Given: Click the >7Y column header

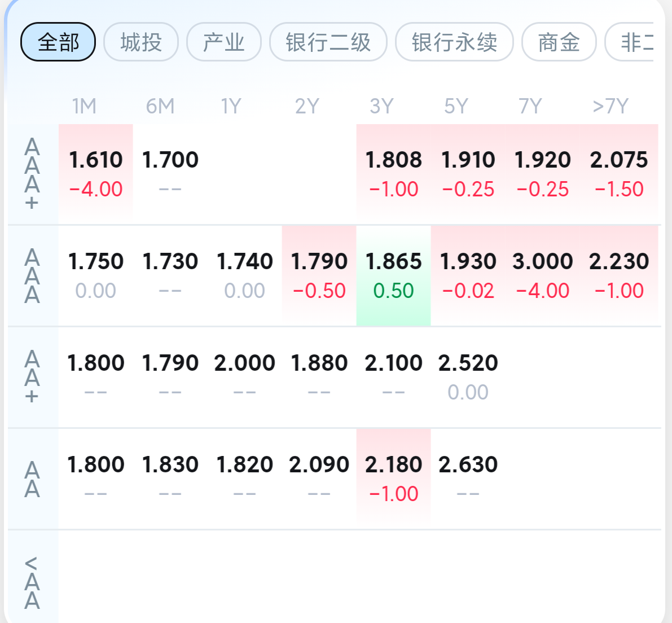Looking at the screenshot, I should point(610,106).
